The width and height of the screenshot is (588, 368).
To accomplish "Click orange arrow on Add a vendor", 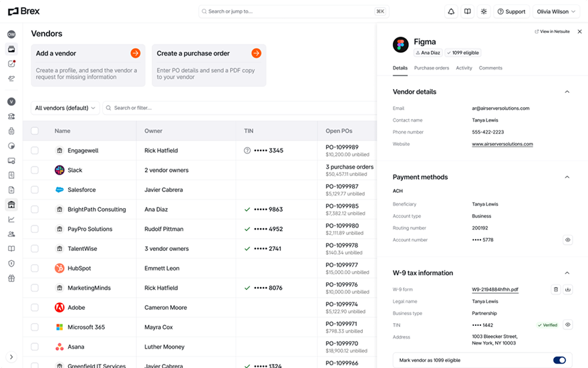I will [136, 54].
